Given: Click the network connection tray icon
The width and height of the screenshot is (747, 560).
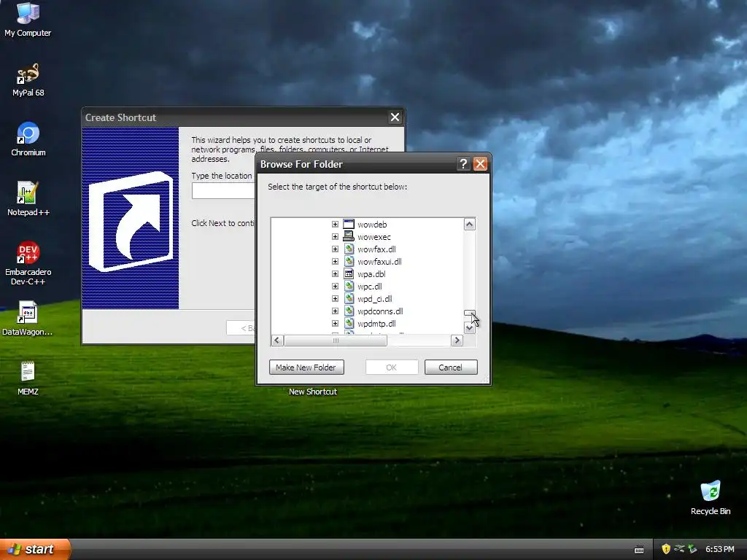Looking at the screenshot, I should (679, 549).
